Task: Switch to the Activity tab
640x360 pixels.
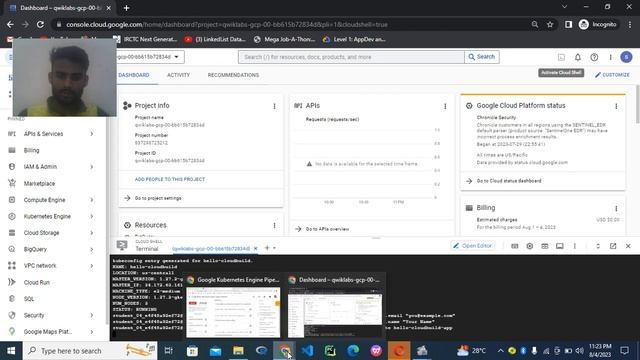Action: click(x=178, y=75)
